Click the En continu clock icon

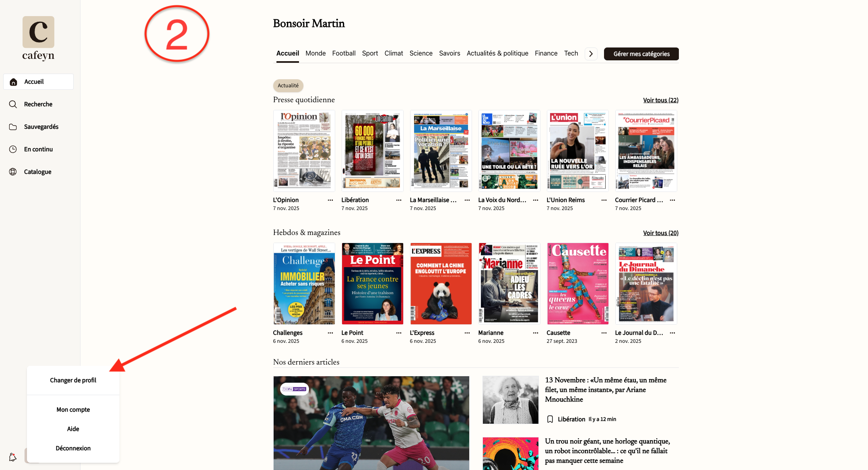[x=13, y=149]
